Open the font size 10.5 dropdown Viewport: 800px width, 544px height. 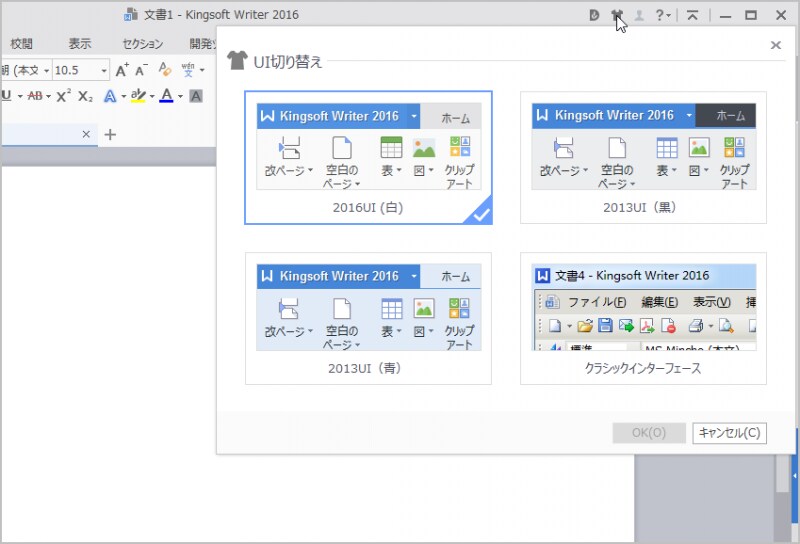pyautogui.click(x=104, y=70)
